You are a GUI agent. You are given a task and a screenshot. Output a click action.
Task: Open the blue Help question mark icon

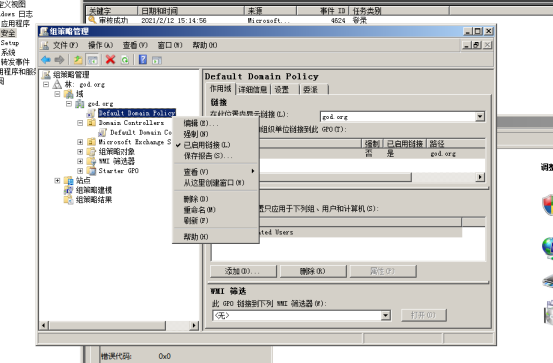coord(142,60)
